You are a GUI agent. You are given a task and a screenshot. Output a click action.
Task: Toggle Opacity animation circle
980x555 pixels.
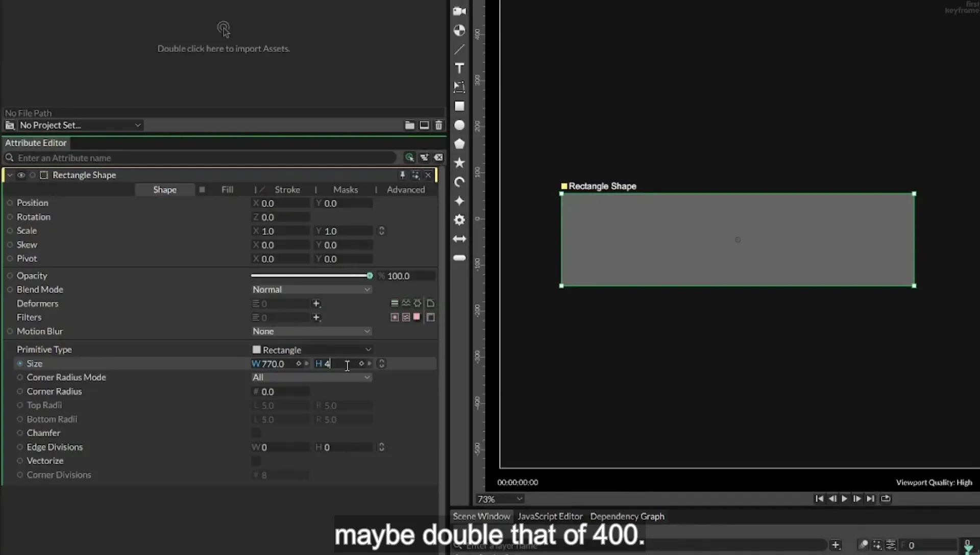click(10, 275)
